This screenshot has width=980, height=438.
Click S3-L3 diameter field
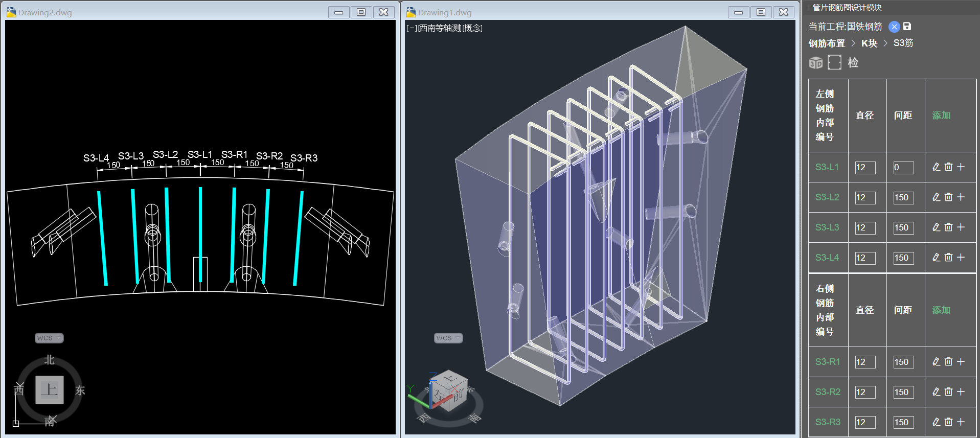[865, 228]
